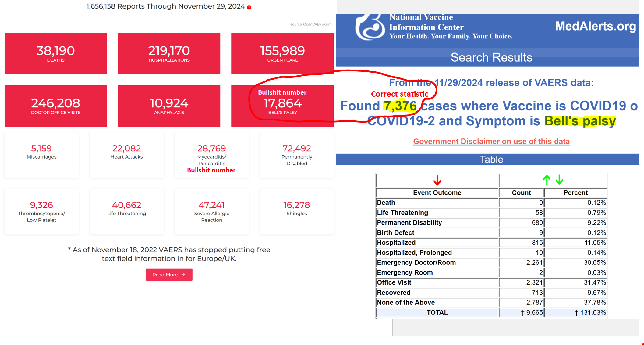Screen dimensions: 644x345
Task: Click the 10,924 Anaphylaxis card
Action: tap(169, 106)
